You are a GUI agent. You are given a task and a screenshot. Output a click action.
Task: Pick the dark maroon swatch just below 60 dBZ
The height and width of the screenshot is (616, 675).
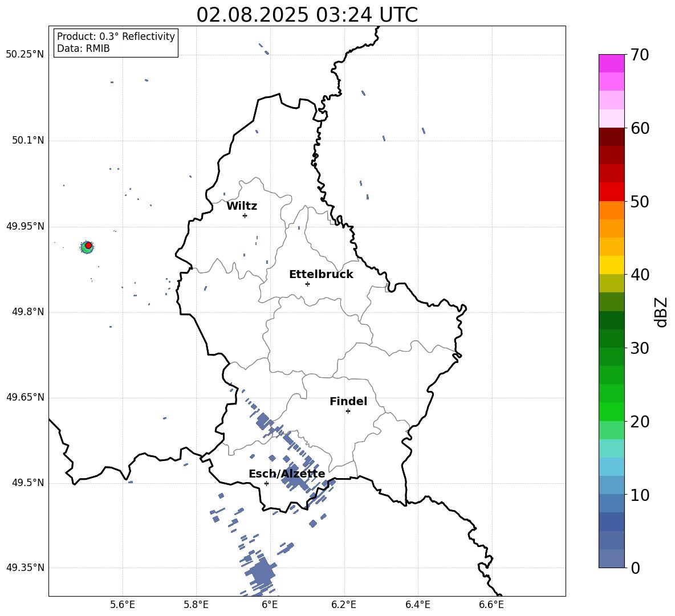click(611, 137)
